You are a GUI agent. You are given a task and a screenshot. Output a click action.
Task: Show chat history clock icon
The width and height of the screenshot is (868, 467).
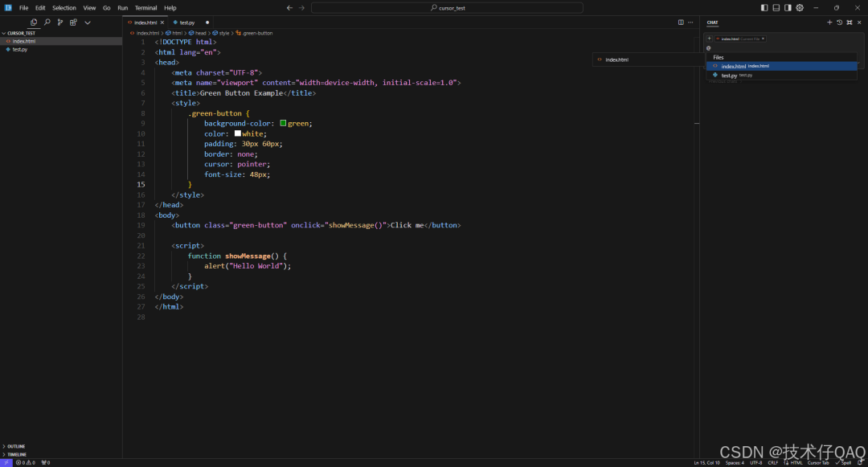tap(839, 23)
